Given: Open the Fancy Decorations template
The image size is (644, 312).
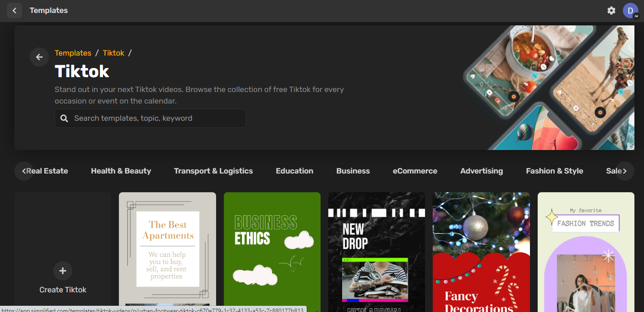Looking at the screenshot, I should 481,252.
